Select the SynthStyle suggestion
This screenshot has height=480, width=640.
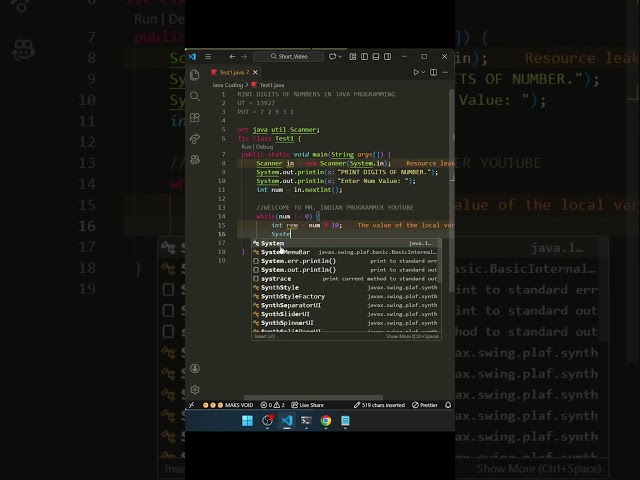(346, 288)
